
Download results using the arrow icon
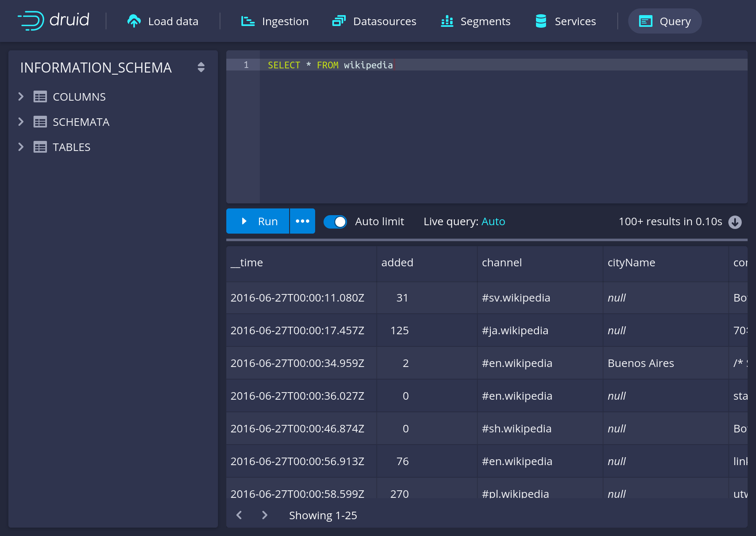(735, 222)
